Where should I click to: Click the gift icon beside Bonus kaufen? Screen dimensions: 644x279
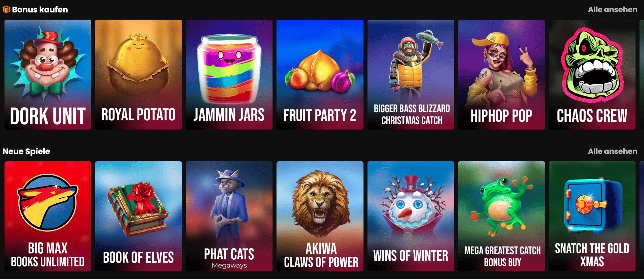(6, 10)
